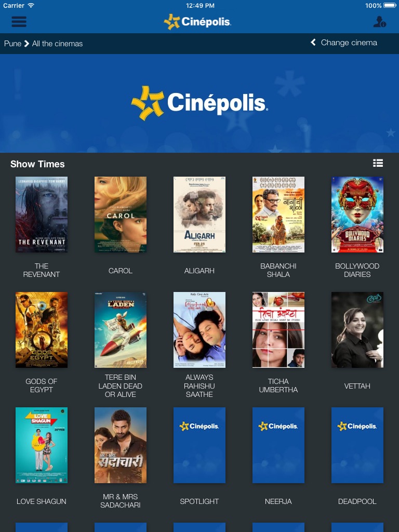
Task: Choose the Love Shagun poster
Action: [x=42, y=445]
